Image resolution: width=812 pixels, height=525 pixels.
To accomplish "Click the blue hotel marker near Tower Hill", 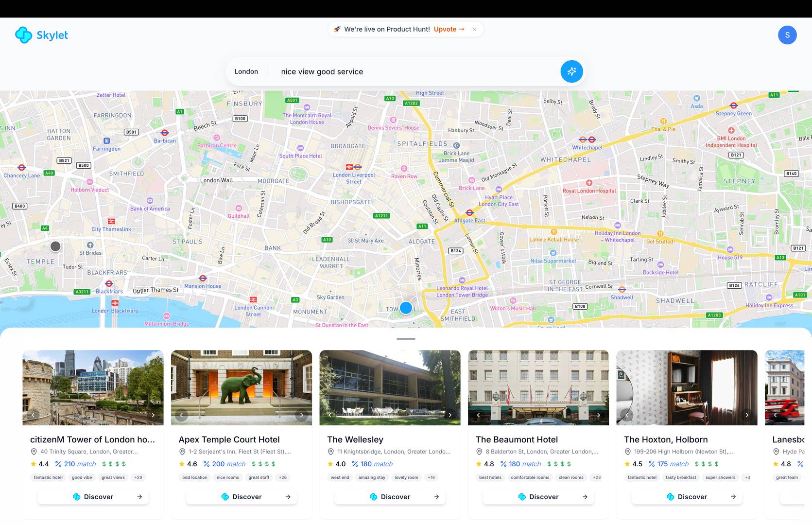I will 406,308.
